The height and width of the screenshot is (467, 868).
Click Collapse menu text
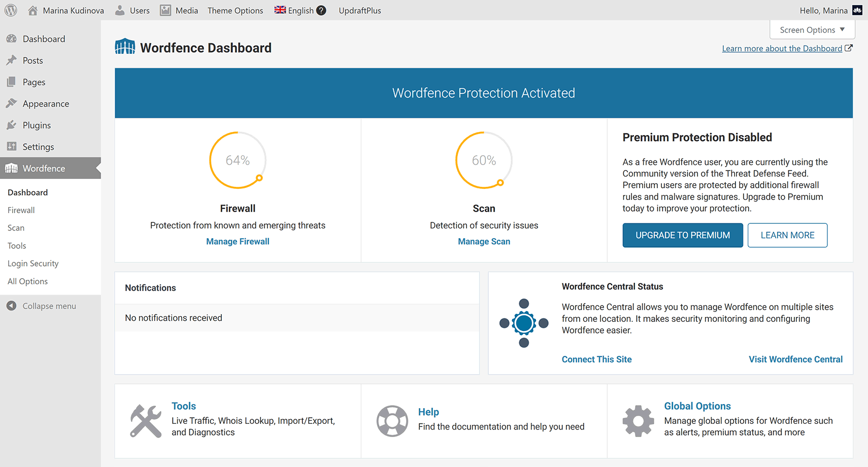(49, 306)
